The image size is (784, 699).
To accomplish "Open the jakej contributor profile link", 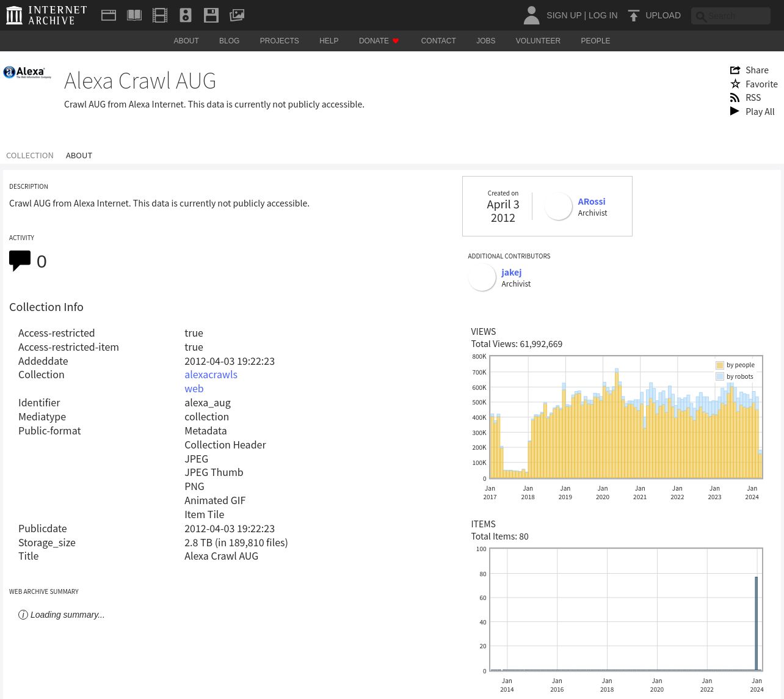I will (x=512, y=273).
